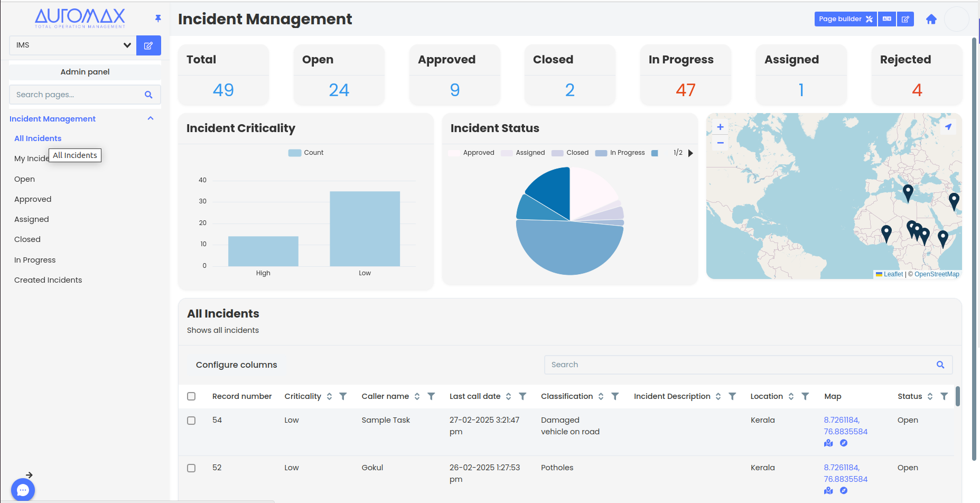The width and height of the screenshot is (980, 503).
Task: Click the map locate arrow icon
Action: (948, 127)
